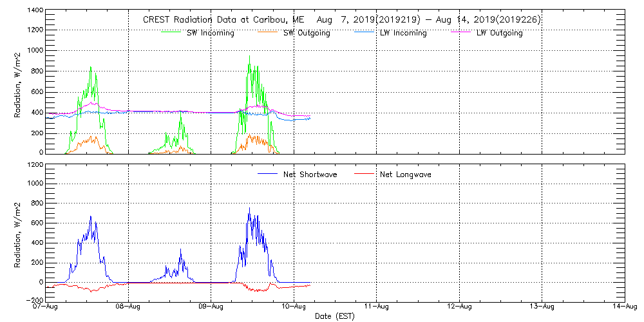Click the 07-Aug label at axis start
The height and width of the screenshot is (322, 644).
click(x=46, y=307)
